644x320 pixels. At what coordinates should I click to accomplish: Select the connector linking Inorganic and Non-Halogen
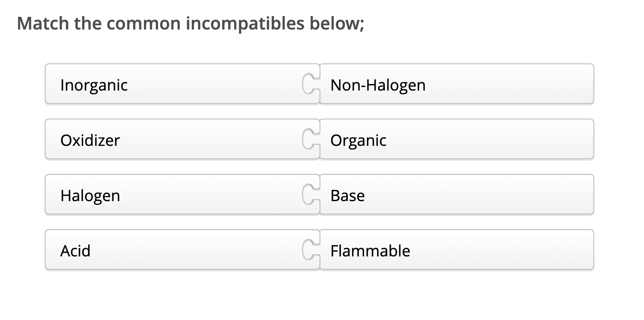tap(310, 84)
